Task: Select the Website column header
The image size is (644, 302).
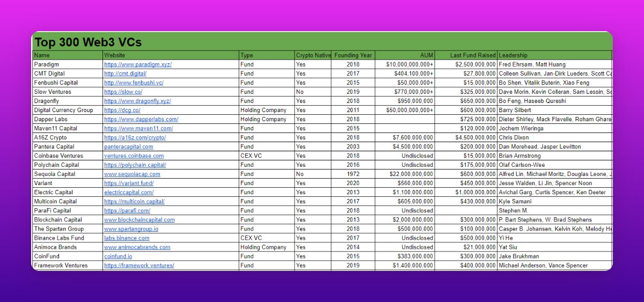Action: (171, 55)
